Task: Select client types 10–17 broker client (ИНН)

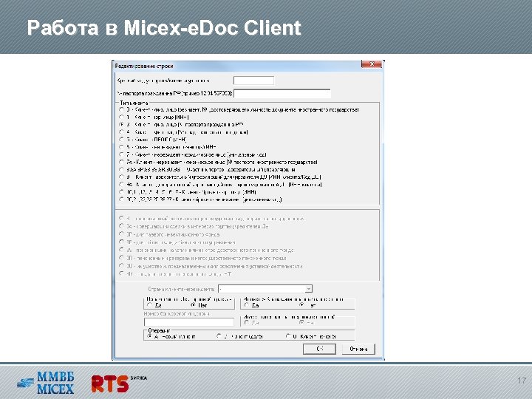Action: pyautogui.click(x=121, y=192)
